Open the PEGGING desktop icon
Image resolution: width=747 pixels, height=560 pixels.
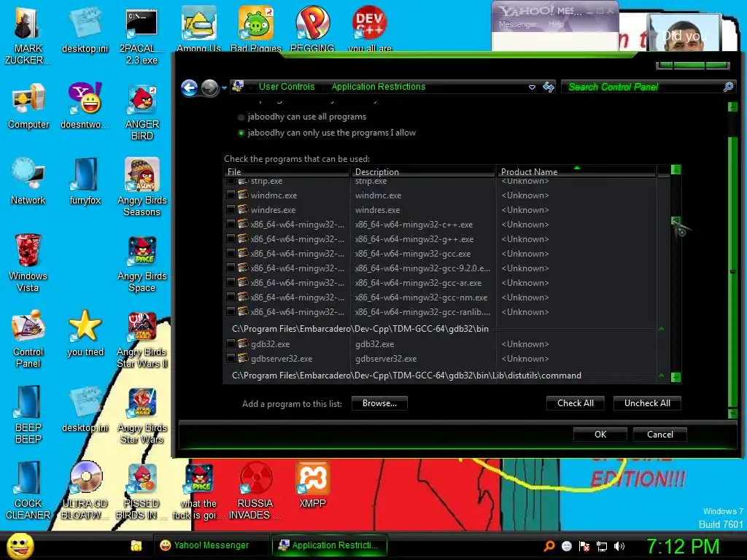[312, 28]
